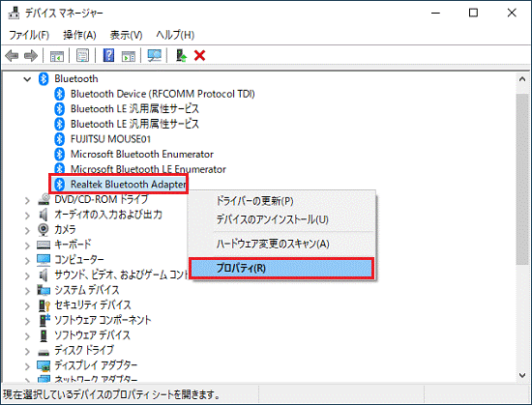The image size is (532, 405).
Task: Open the 表示(V) menu
Action: [126, 35]
